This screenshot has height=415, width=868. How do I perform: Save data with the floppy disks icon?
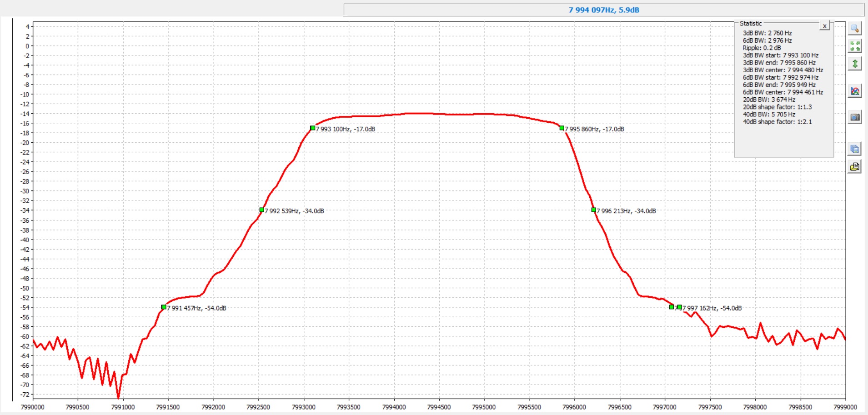tap(855, 149)
